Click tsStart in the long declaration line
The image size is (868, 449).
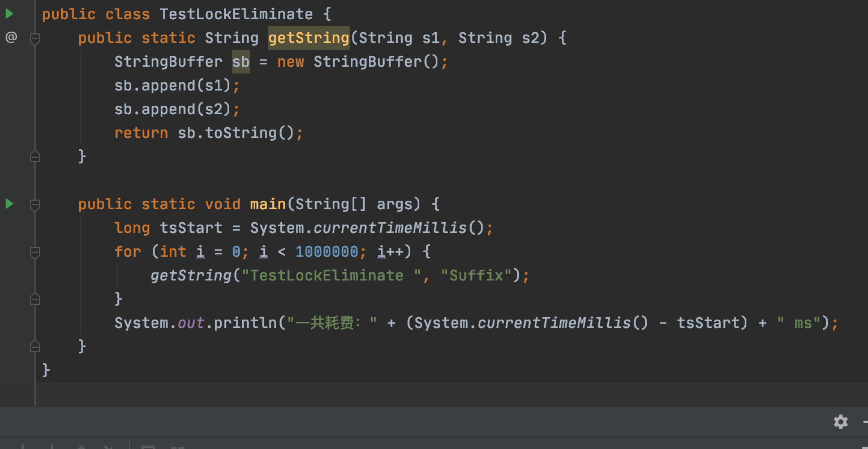[191, 228]
